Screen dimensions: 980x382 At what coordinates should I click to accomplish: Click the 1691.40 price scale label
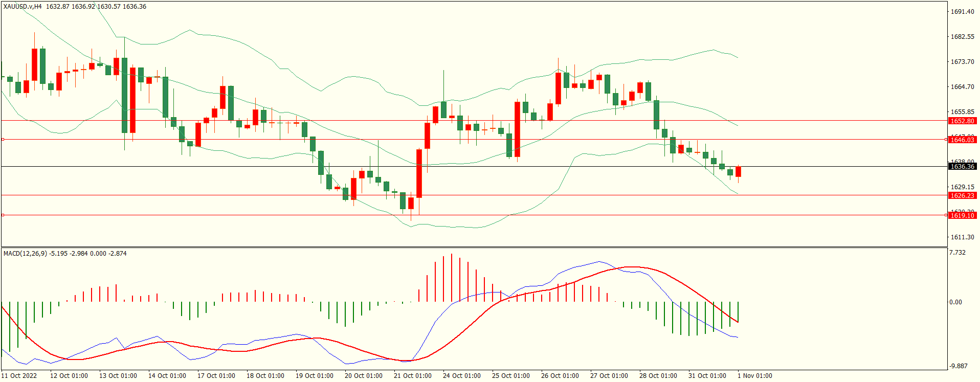click(x=962, y=12)
